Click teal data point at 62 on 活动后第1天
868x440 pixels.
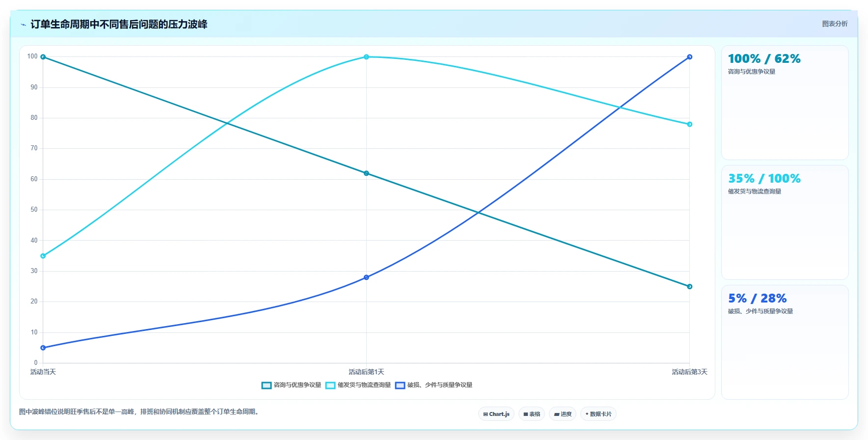pyautogui.click(x=366, y=173)
